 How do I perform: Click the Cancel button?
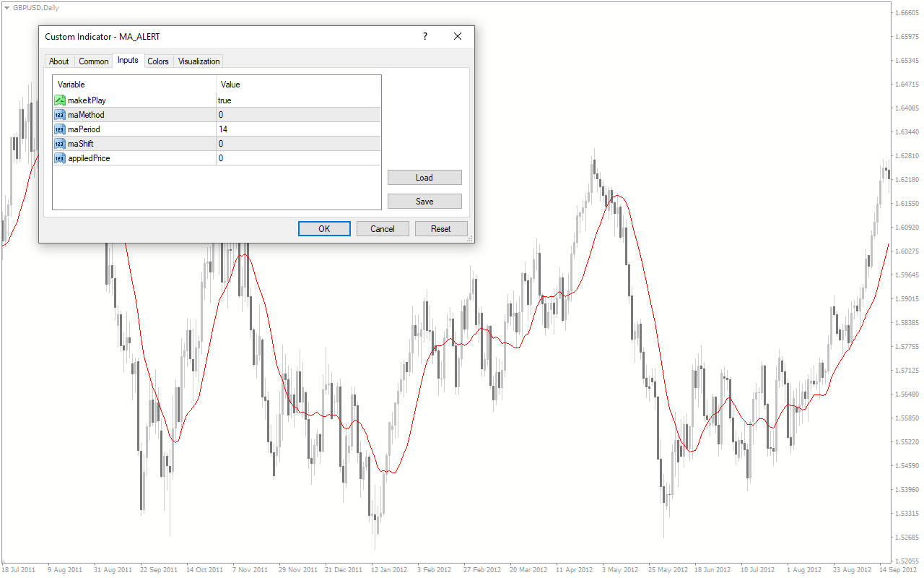[383, 229]
